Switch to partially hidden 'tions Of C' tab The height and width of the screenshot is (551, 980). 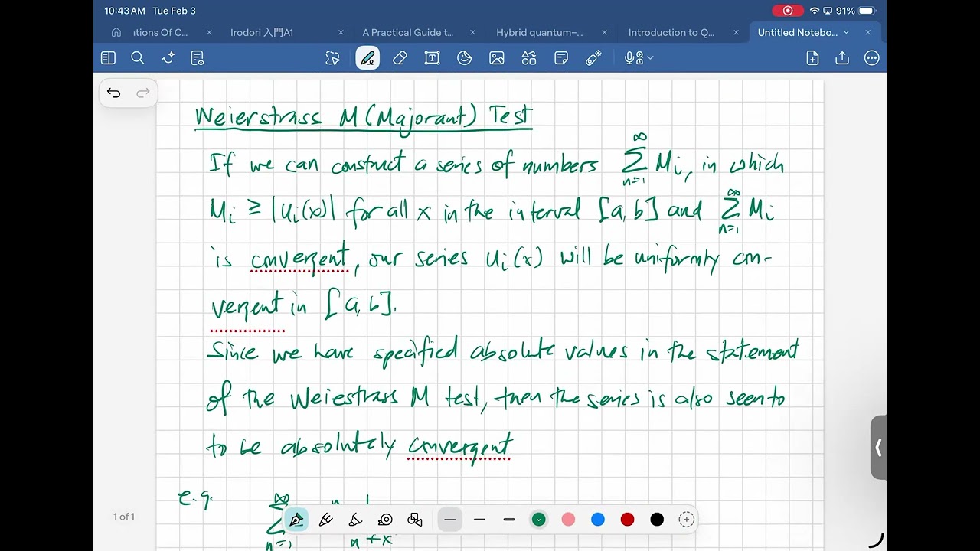[160, 32]
